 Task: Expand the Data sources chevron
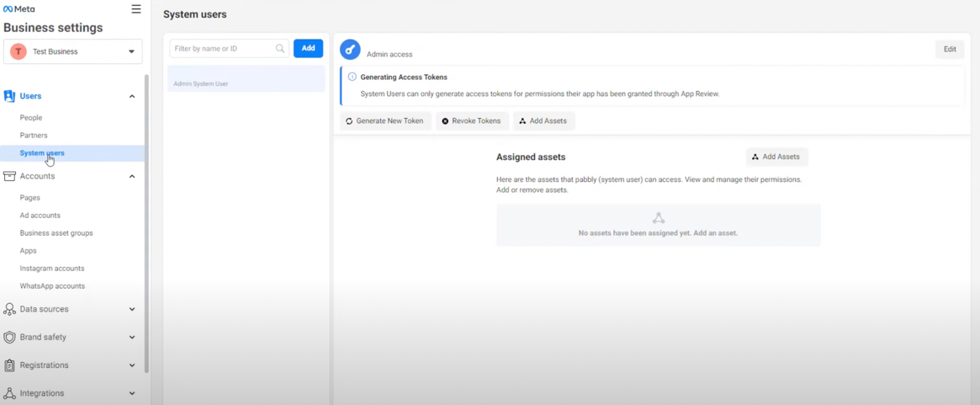pyautogui.click(x=132, y=309)
